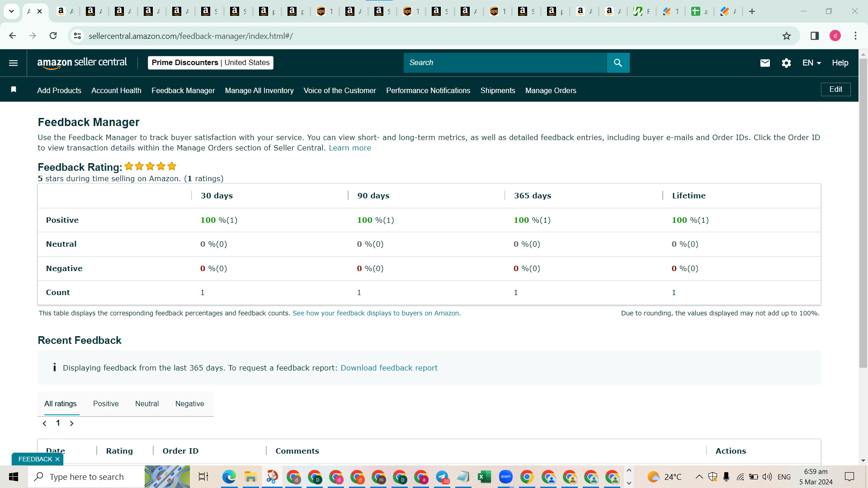The height and width of the screenshot is (488, 868).
Task: Open Telegram from the taskbar
Action: pyautogui.click(x=442, y=477)
